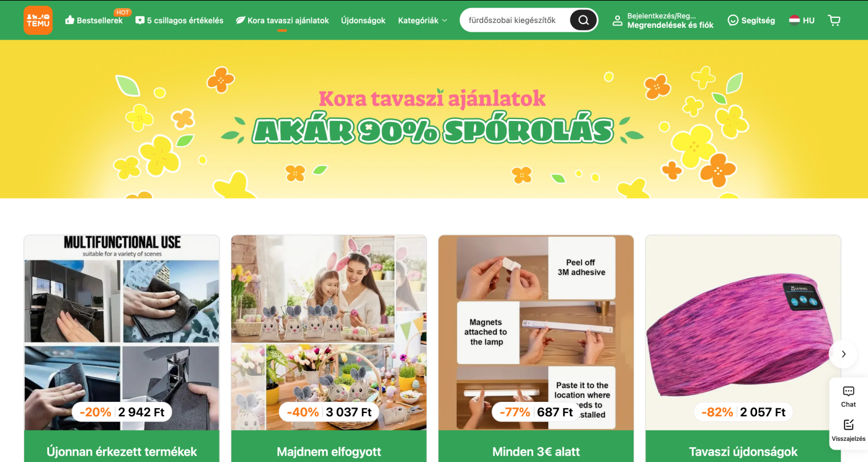
Task: Click the user account profile icon
Action: point(617,20)
